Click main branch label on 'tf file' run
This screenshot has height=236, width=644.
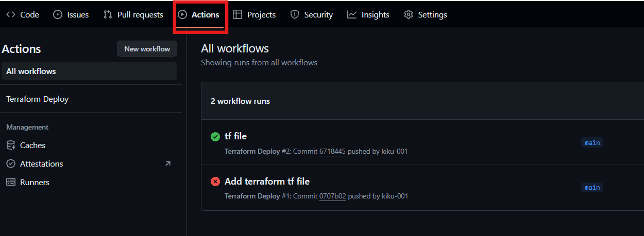[x=592, y=142]
